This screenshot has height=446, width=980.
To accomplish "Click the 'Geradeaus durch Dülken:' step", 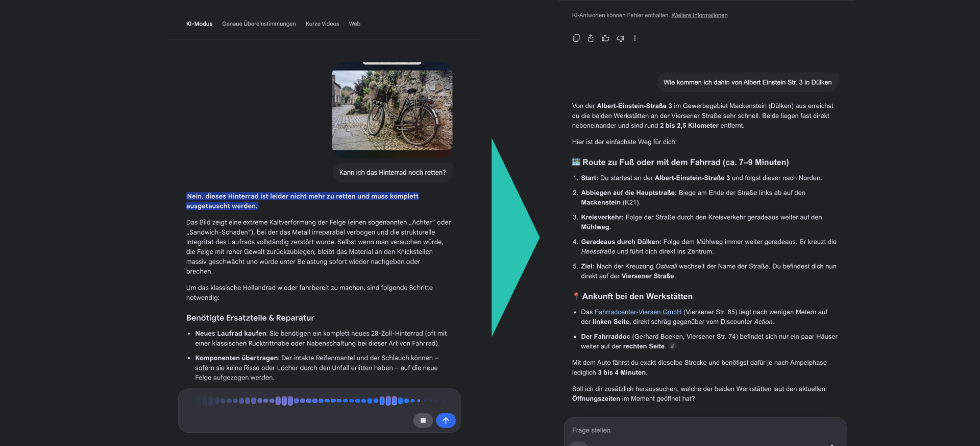I will point(708,247).
